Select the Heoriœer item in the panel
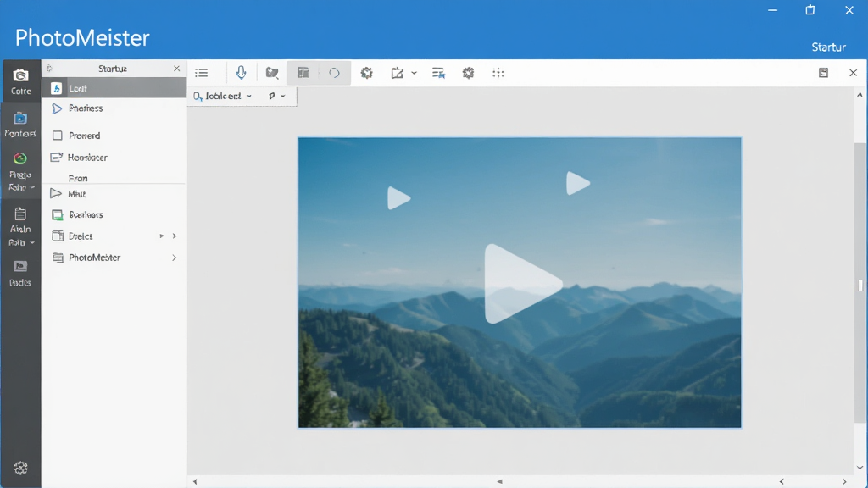 click(114, 157)
